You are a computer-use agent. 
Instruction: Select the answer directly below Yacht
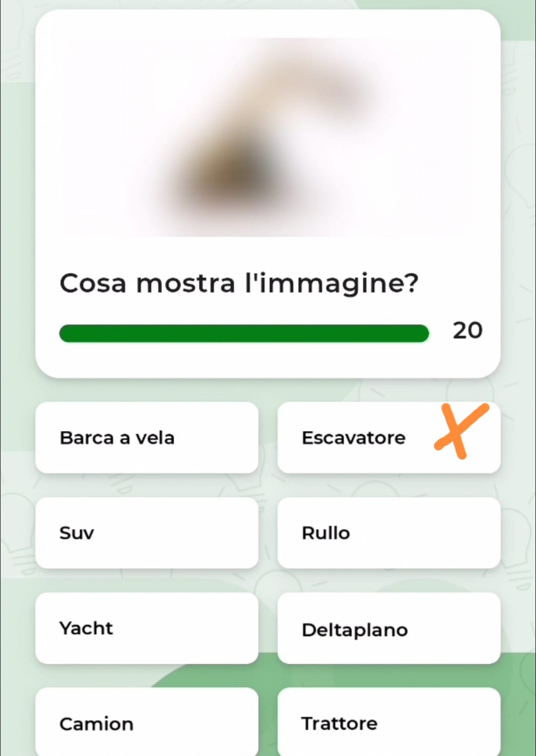pos(147,723)
